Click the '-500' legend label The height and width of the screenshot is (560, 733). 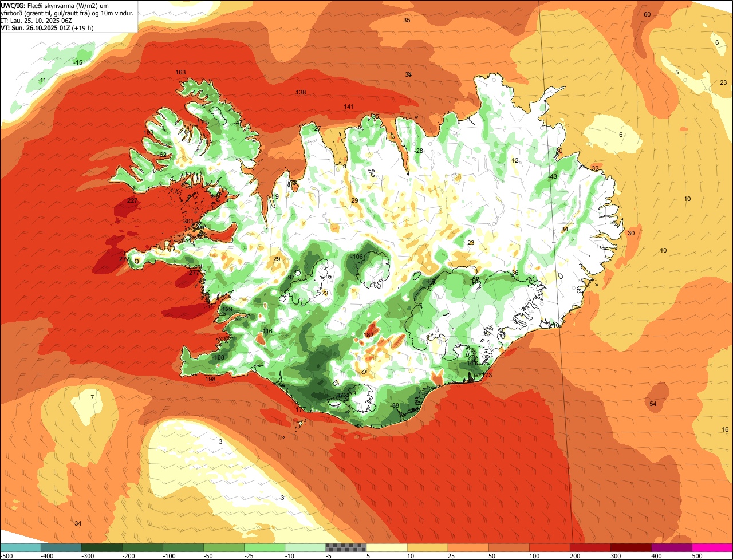pyautogui.click(x=6, y=555)
